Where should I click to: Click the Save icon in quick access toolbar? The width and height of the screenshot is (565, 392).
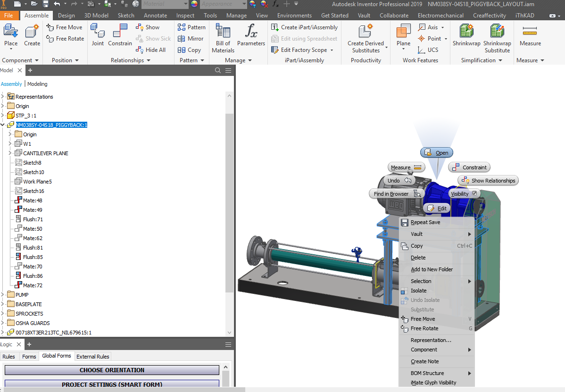pos(46,4)
